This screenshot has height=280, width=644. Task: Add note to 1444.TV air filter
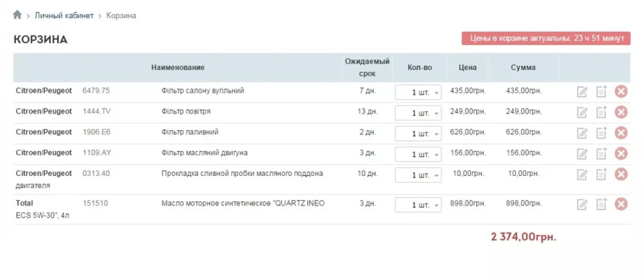coord(602,112)
